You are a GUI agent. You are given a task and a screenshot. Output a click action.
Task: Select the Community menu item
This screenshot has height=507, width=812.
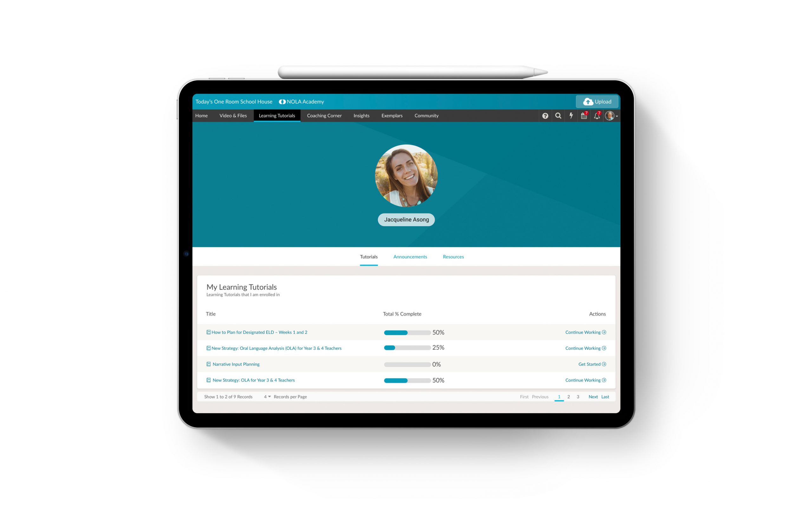[427, 115]
